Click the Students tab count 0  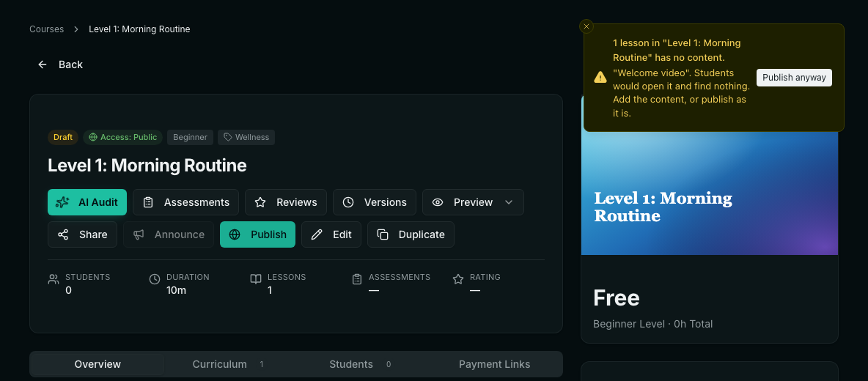point(389,364)
